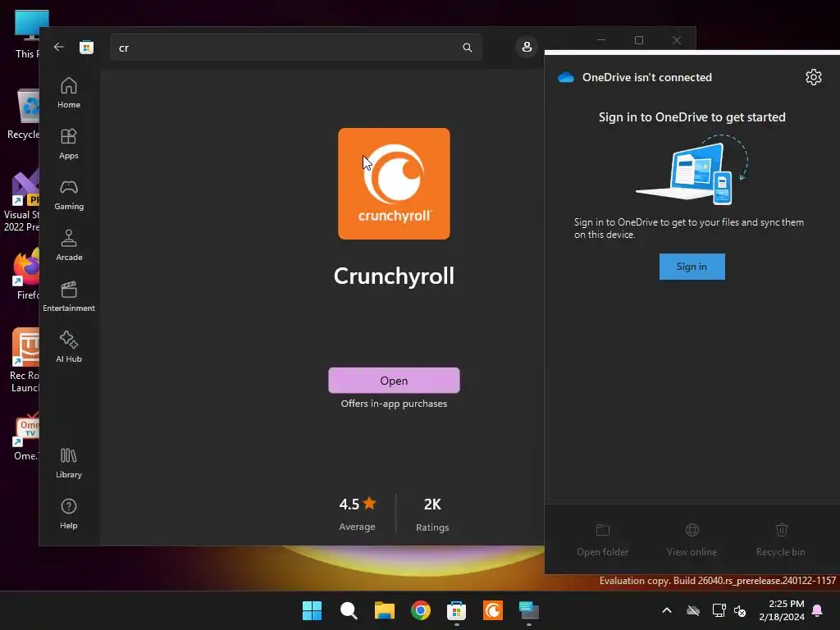
Task: Click Open folder in OneDrive panel
Action: [x=603, y=540]
